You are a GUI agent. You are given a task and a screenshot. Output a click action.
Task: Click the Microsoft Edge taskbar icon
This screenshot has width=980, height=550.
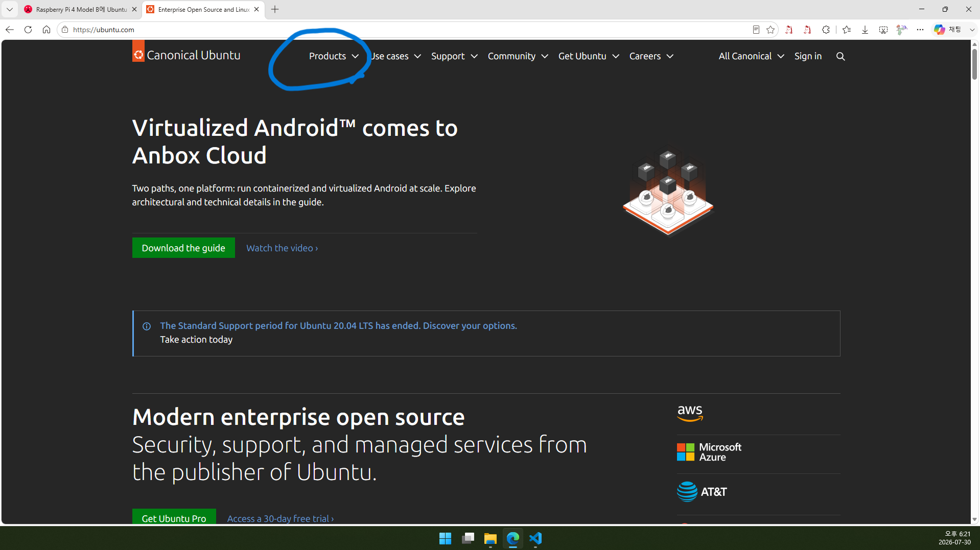click(513, 538)
